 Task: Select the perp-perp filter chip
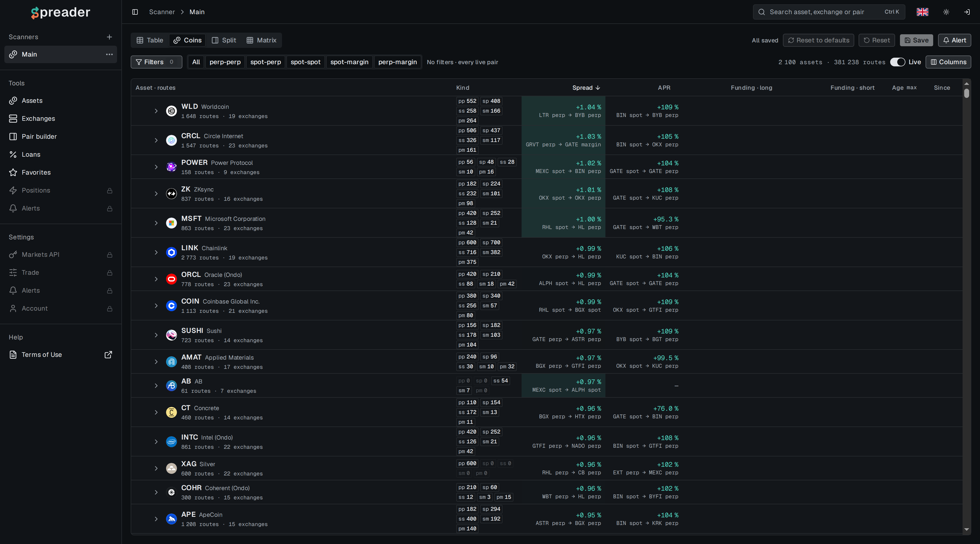coord(225,62)
